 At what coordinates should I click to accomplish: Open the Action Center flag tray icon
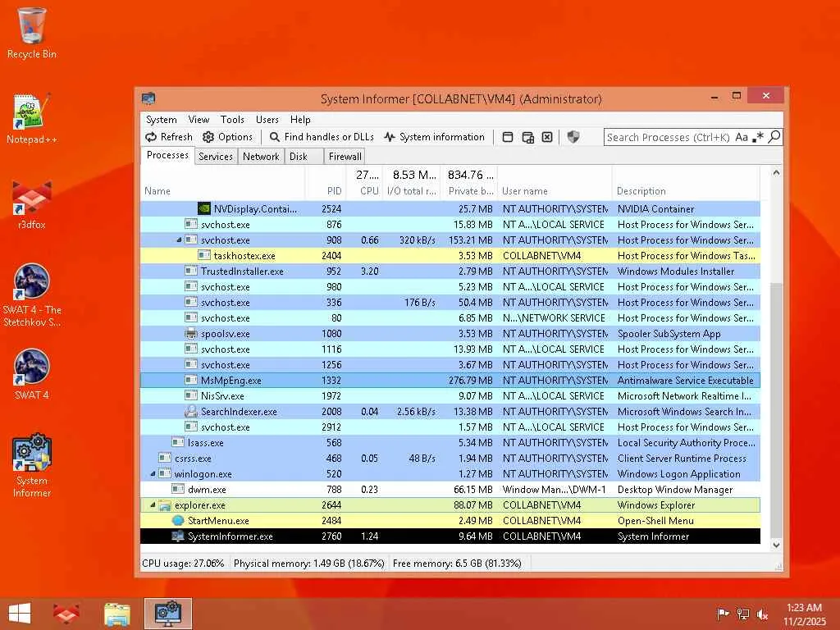[x=723, y=614]
